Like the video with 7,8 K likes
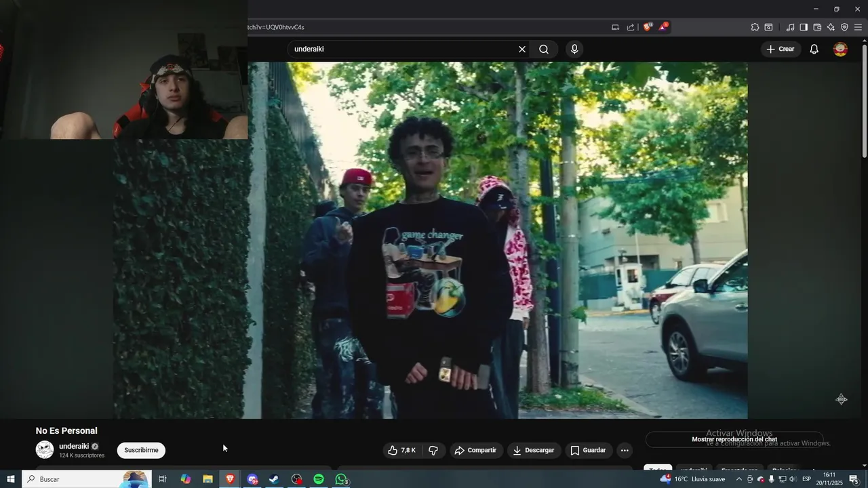 pos(401,451)
